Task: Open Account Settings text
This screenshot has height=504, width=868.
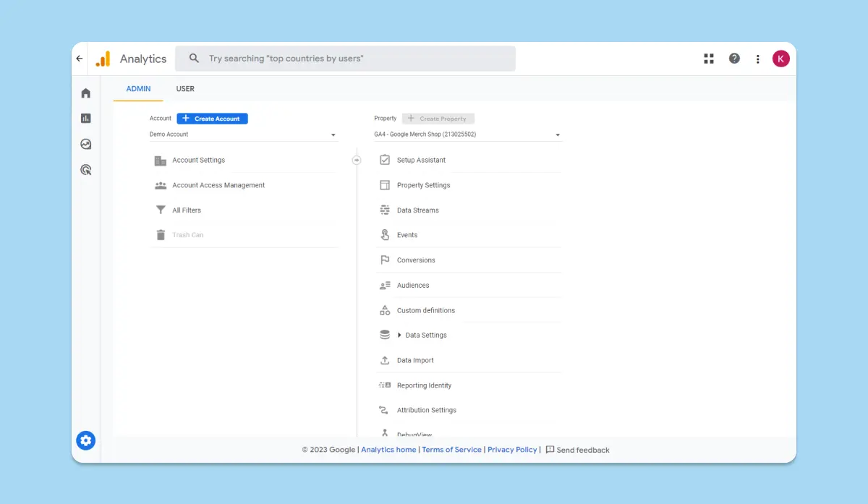Action: tap(199, 161)
